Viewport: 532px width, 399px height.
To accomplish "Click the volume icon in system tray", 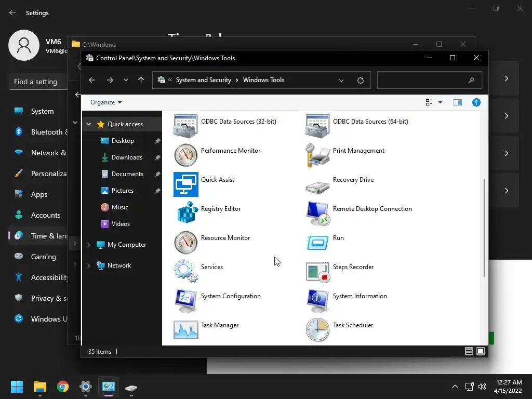I will (482, 387).
